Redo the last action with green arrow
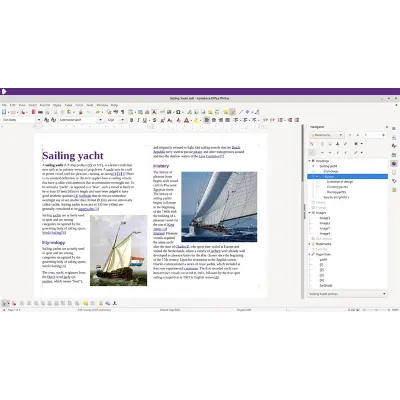 98,112
